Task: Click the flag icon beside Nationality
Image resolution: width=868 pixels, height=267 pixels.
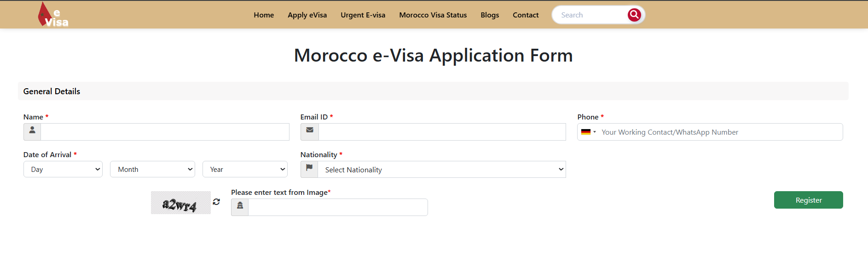Action: (309, 169)
